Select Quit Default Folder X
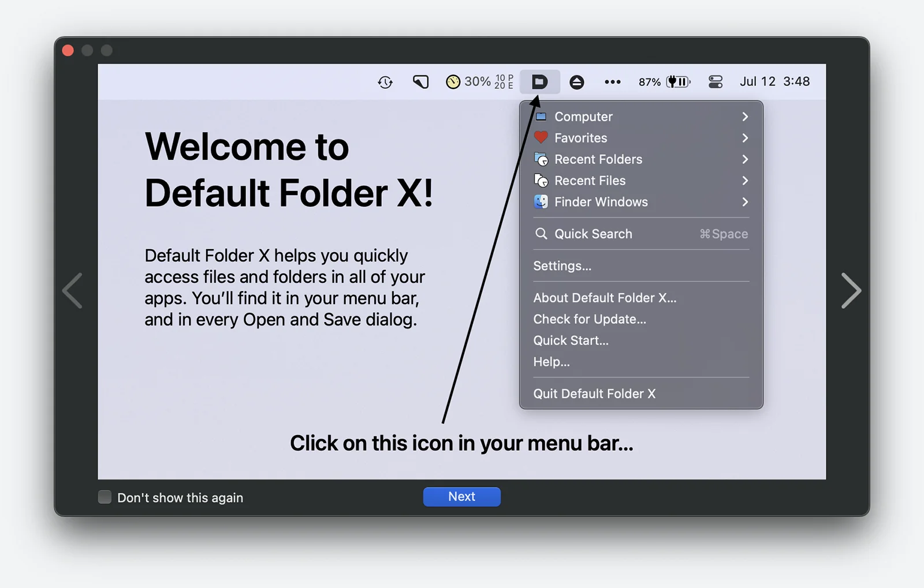This screenshot has width=924, height=588. (641, 394)
